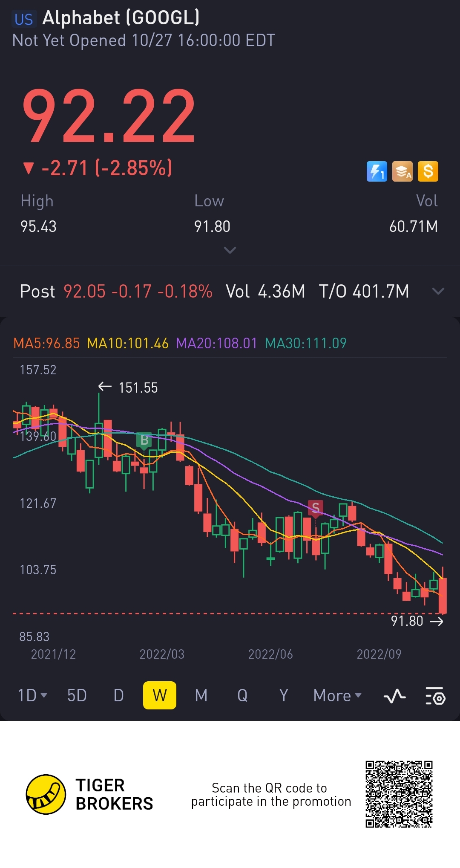Expand quote details chevron under Low
This screenshot has width=460, height=868.
click(x=230, y=250)
